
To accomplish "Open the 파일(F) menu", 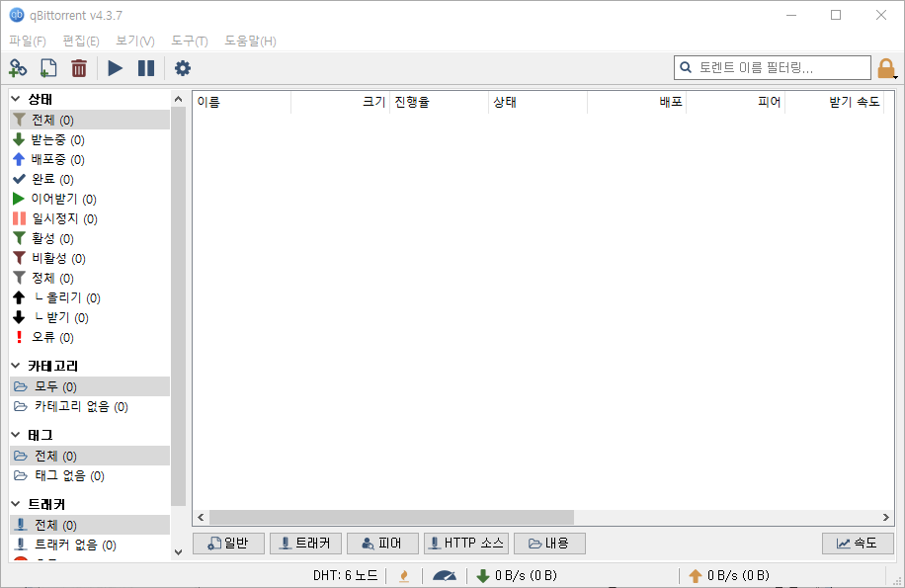I will 27,41.
